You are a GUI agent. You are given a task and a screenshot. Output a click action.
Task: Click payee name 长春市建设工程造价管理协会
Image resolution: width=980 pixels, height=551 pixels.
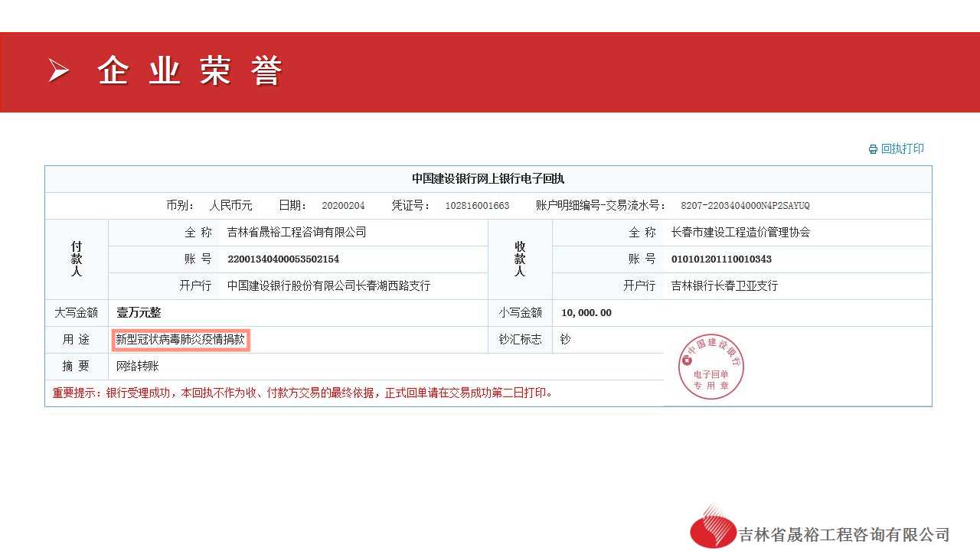pos(740,233)
